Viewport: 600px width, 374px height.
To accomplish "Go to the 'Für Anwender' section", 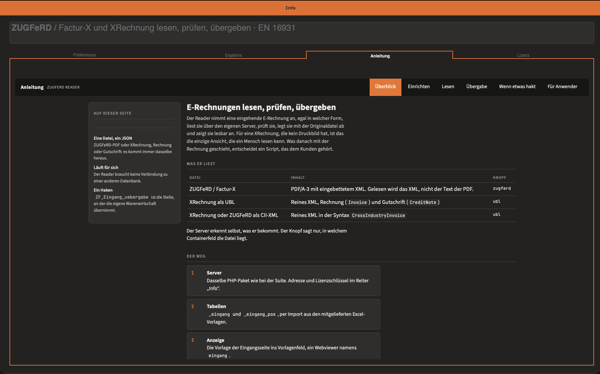I will [x=562, y=87].
